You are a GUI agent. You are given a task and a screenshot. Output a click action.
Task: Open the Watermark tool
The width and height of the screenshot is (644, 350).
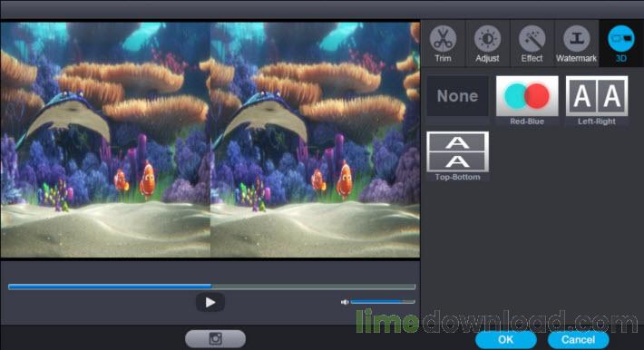[576, 44]
